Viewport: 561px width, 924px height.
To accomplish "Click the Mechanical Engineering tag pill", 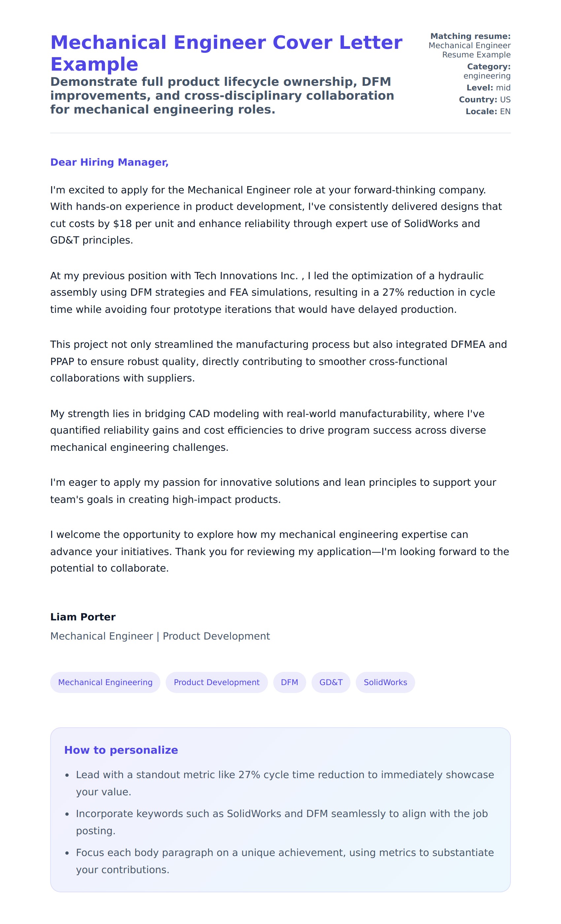I will pyautogui.click(x=105, y=682).
